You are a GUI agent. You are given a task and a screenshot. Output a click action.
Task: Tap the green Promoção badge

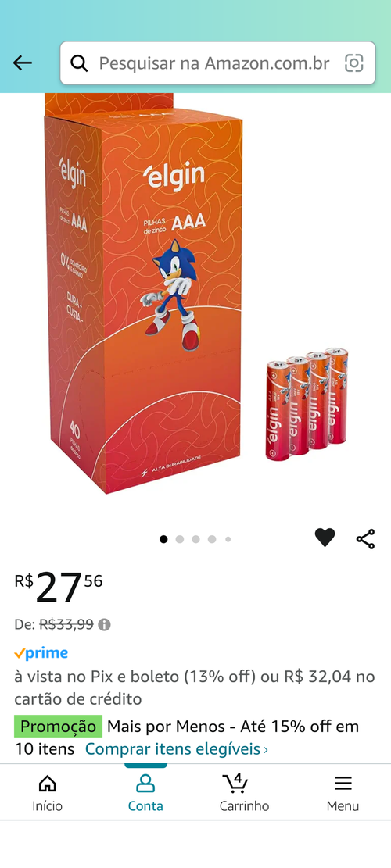[x=58, y=727]
